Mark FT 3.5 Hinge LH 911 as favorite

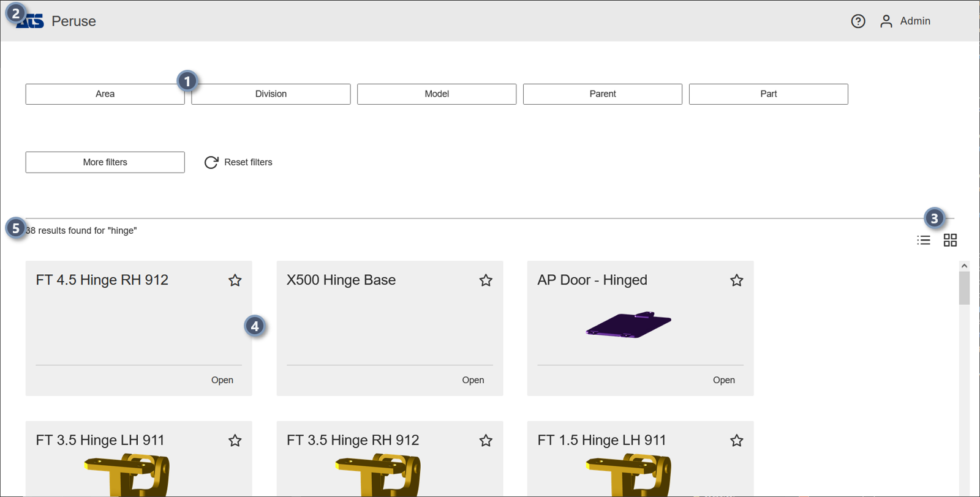(x=235, y=441)
